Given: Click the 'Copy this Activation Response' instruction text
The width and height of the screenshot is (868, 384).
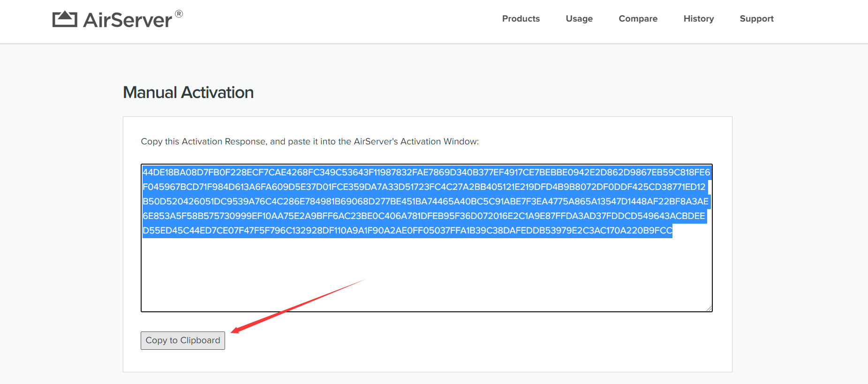Looking at the screenshot, I should (x=309, y=142).
